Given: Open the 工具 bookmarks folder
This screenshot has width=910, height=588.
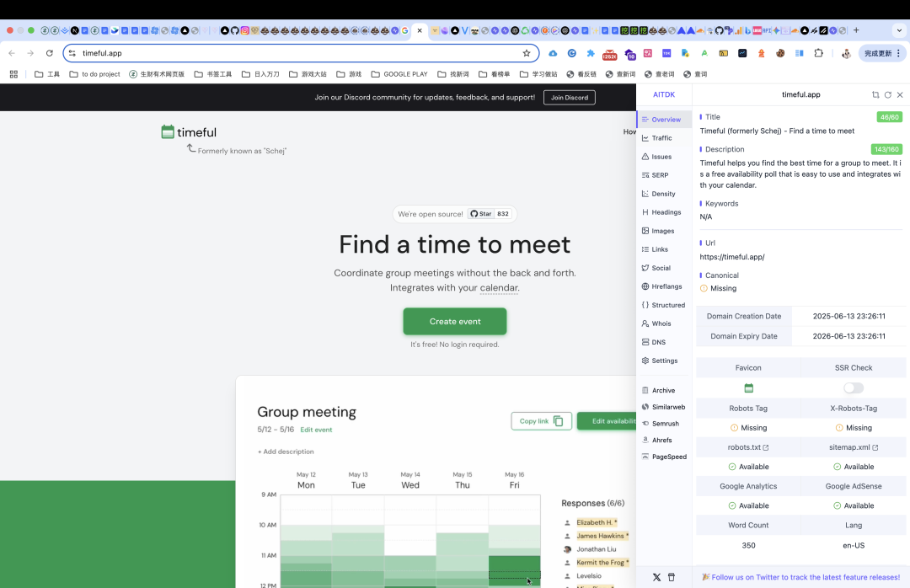Looking at the screenshot, I should point(47,74).
